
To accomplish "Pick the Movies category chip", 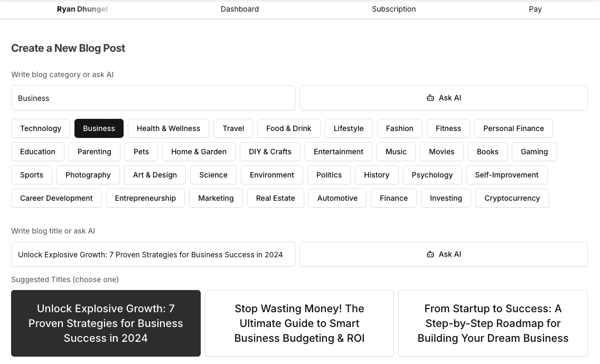I will point(442,152).
